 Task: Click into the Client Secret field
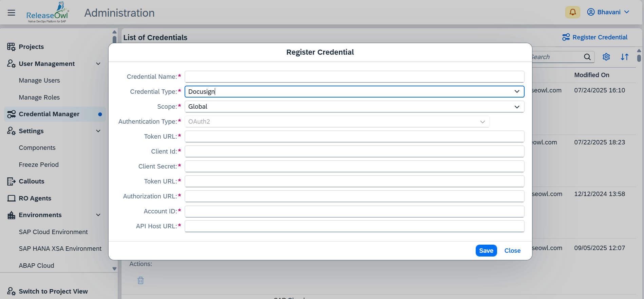click(x=354, y=166)
